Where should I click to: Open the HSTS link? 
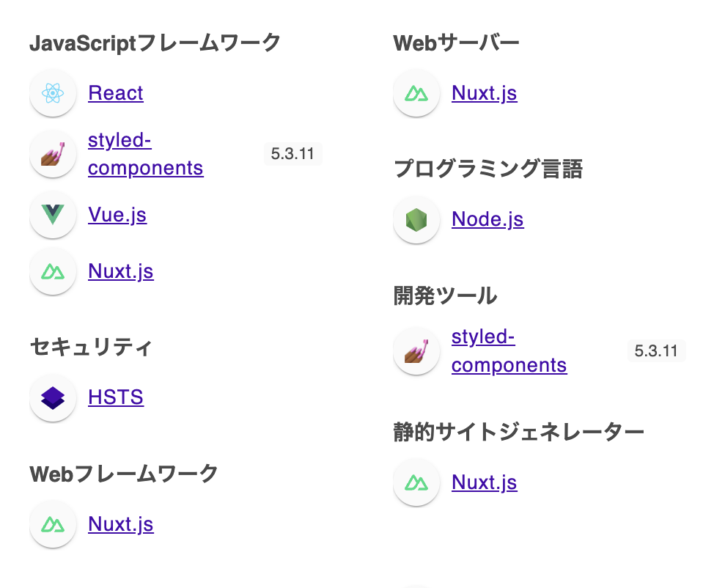pos(116,397)
